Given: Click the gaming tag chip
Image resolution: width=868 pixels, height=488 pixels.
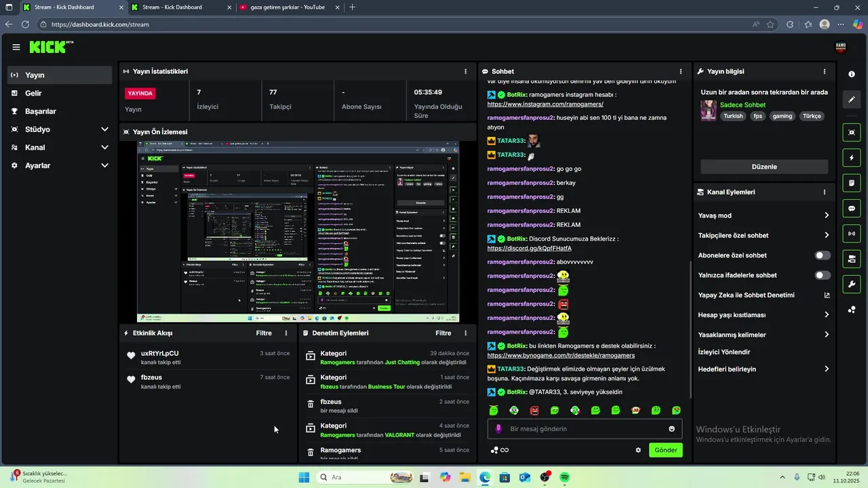Looking at the screenshot, I should [782, 116].
